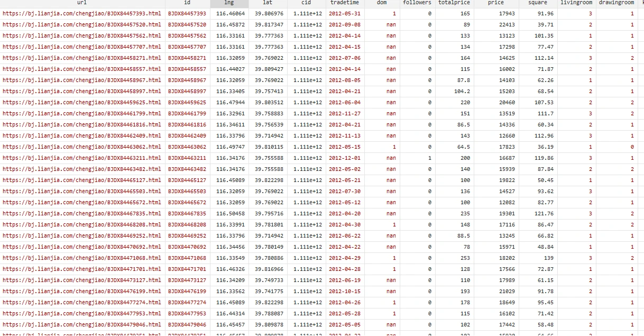Select totalprice value 87.8
644x336 pixels.
click(x=463, y=80)
